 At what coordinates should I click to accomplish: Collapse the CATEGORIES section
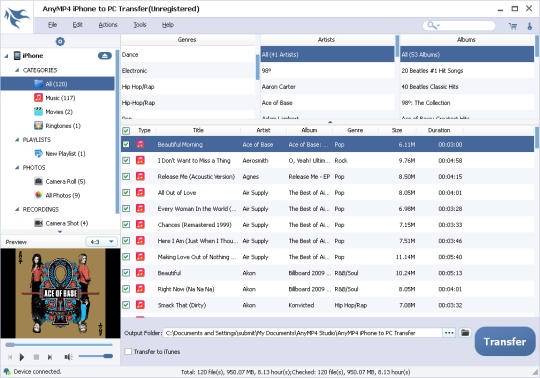click(x=17, y=70)
